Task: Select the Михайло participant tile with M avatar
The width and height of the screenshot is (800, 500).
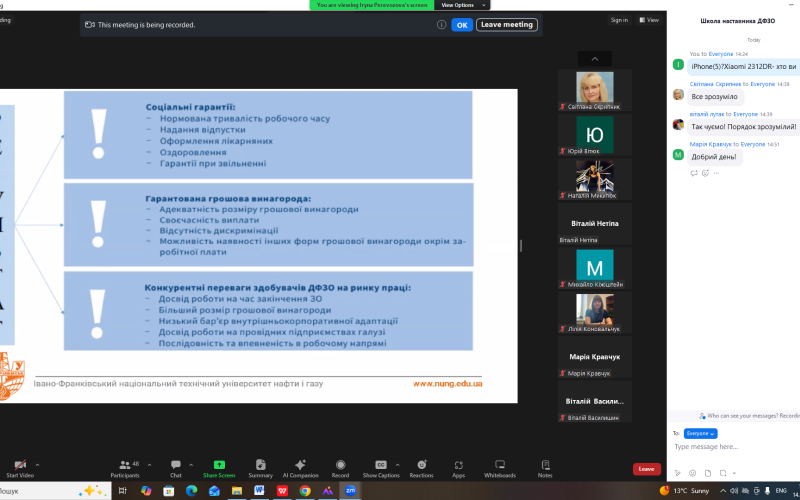Action: (x=594, y=268)
